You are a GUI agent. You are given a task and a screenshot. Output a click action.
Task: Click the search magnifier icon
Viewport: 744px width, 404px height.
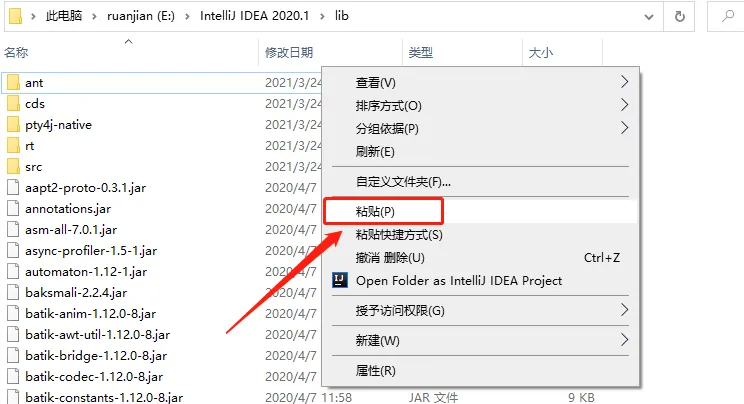pos(727,16)
